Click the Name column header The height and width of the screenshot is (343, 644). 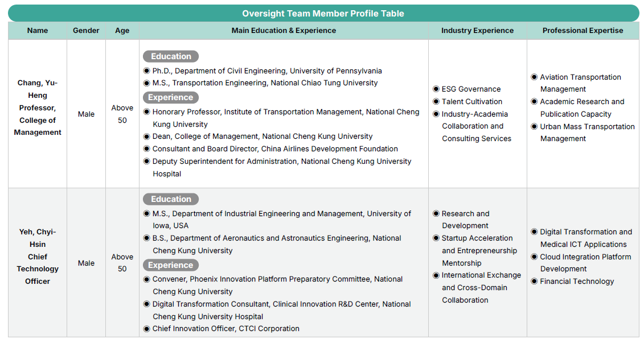[x=38, y=31]
